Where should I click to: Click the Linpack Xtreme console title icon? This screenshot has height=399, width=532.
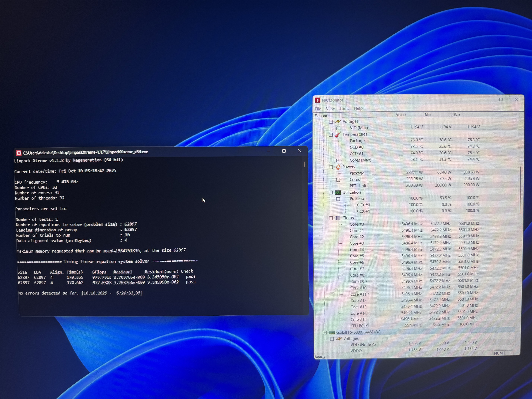point(19,153)
